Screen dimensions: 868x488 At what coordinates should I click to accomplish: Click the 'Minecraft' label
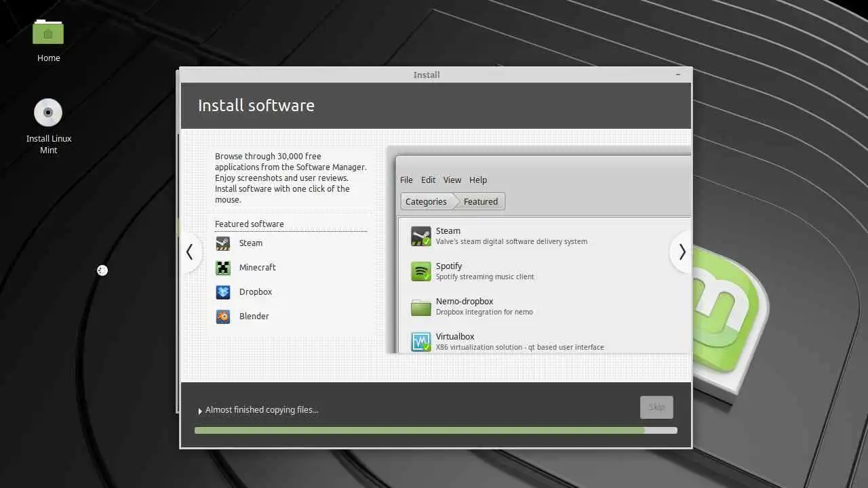(x=258, y=268)
